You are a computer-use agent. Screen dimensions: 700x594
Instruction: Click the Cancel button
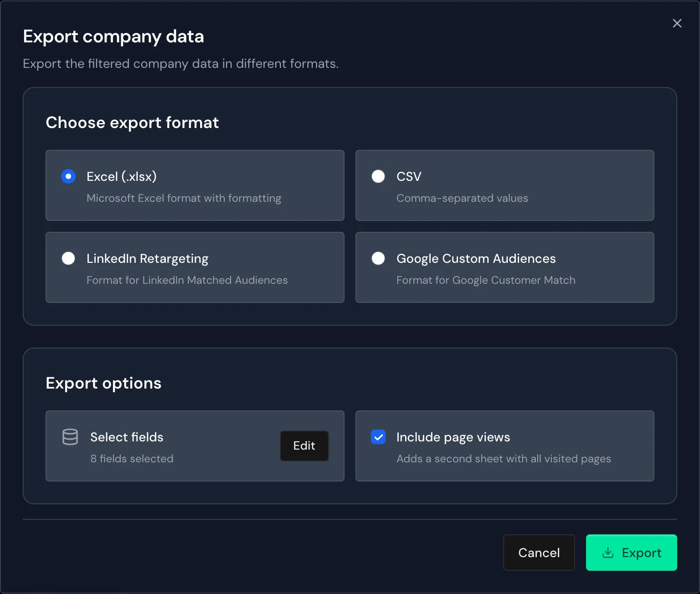click(x=539, y=553)
